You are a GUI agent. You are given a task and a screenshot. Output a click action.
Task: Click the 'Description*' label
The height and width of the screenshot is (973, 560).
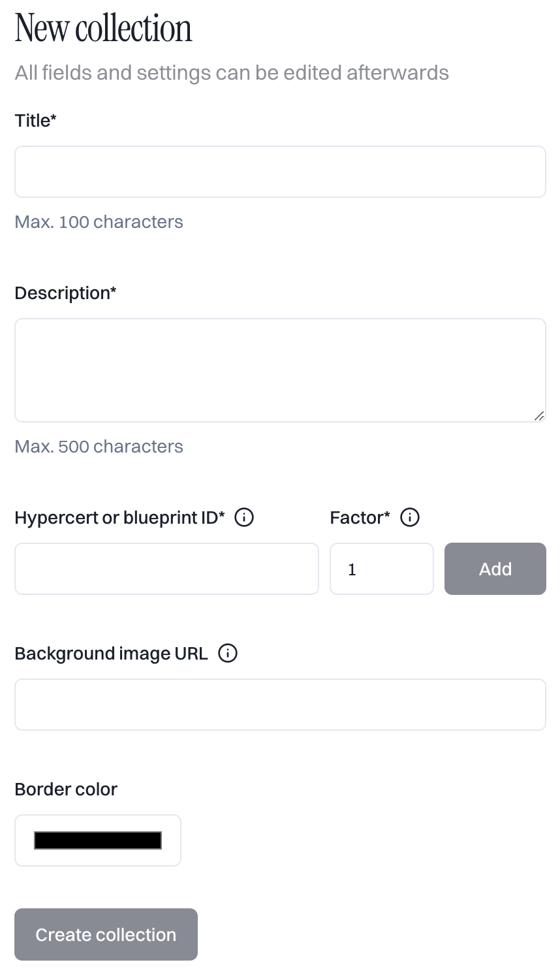[x=65, y=293]
